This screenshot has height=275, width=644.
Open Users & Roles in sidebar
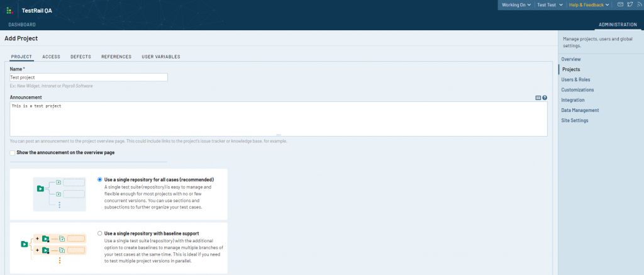click(575, 80)
